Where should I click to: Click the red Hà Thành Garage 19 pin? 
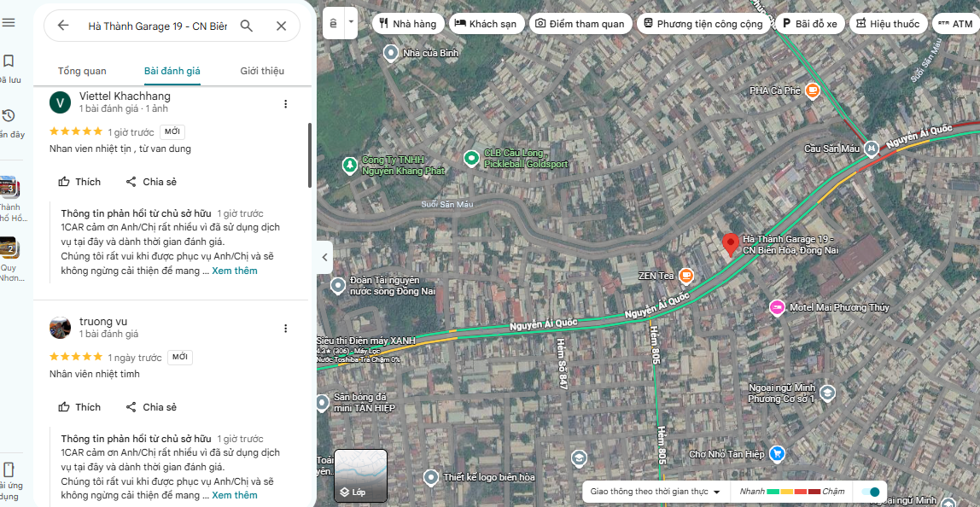[x=730, y=244]
